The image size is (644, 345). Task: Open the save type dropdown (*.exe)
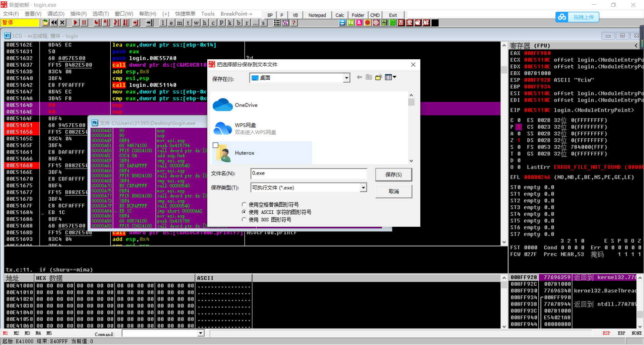pos(363,188)
